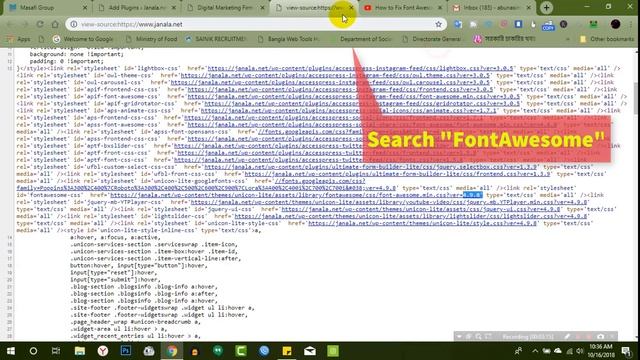640x360 pixels.
Task: Open the Google Translate extension icon
Action: pyautogui.click(x=458, y=24)
